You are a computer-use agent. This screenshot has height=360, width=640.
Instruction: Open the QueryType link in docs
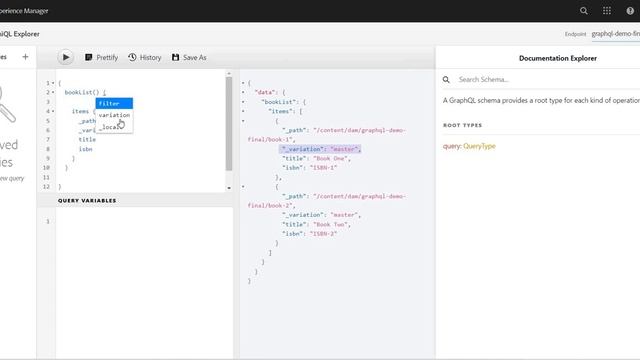tap(479, 146)
